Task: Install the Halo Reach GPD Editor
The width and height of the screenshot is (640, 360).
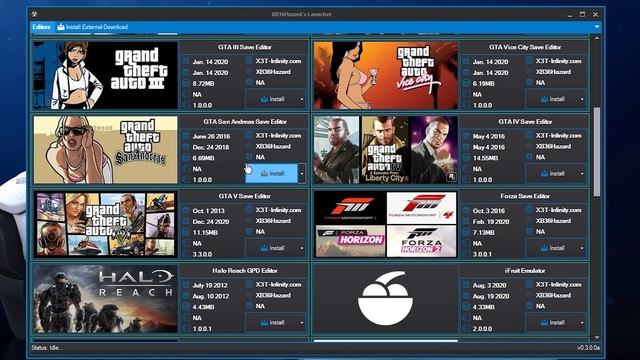Action: tap(272, 323)
